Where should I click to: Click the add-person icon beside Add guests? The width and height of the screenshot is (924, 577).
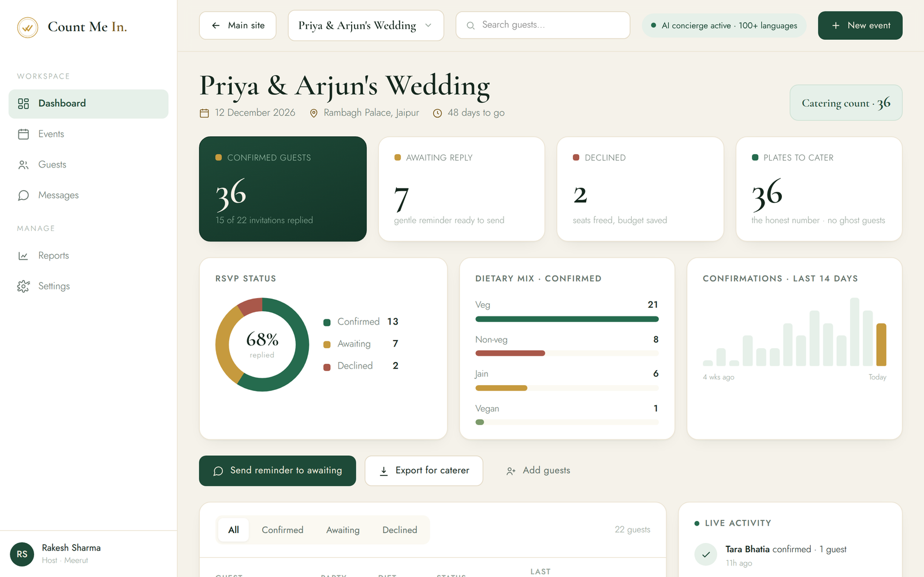point(511,471)
